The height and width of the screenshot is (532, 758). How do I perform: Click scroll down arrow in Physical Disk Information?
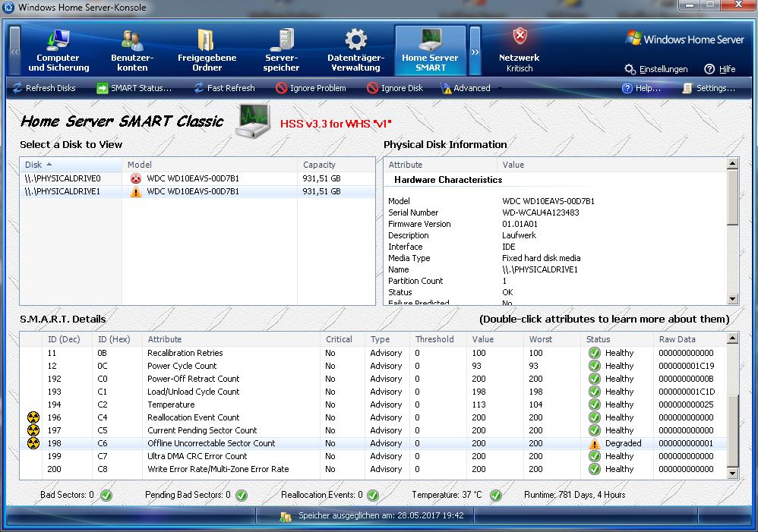[732, 298]
